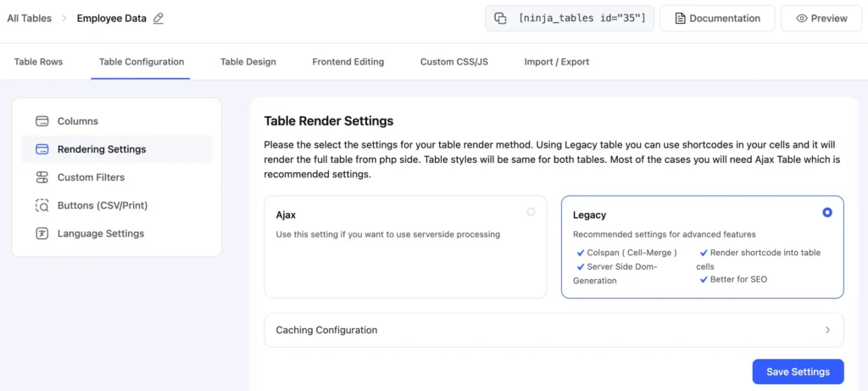Click the copy shortcode icon
This screenshot has width=868, height=391.
pos(500,19)
